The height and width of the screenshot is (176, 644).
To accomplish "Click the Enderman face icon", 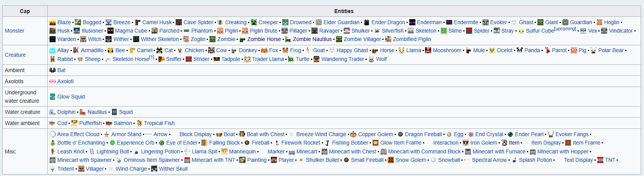I will [x=412, y=22].
